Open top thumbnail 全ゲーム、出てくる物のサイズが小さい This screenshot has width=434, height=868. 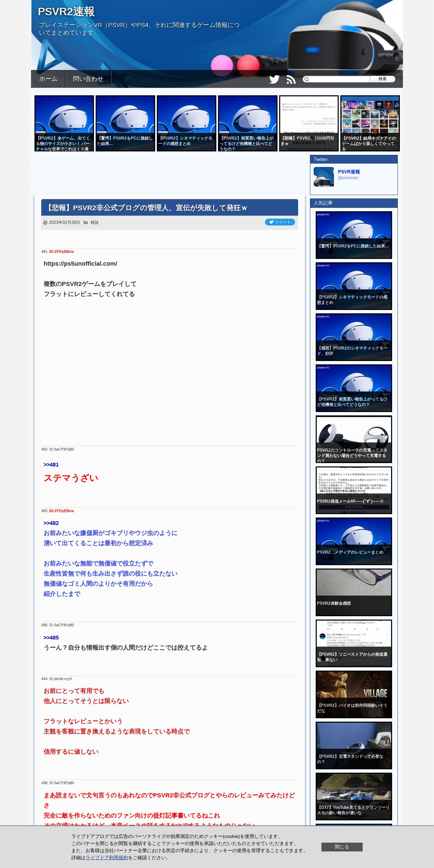pyautogui.click(x=64, y=123)
